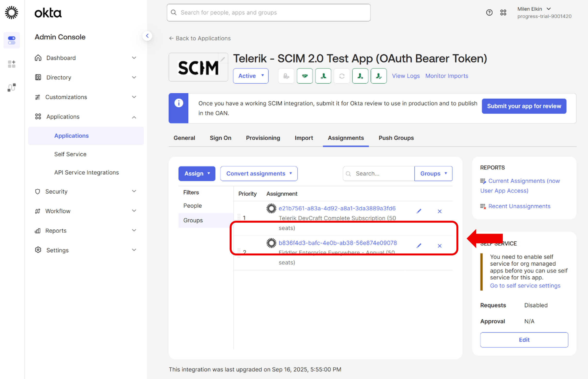Open Current Assignments report link

coord(520,186)
